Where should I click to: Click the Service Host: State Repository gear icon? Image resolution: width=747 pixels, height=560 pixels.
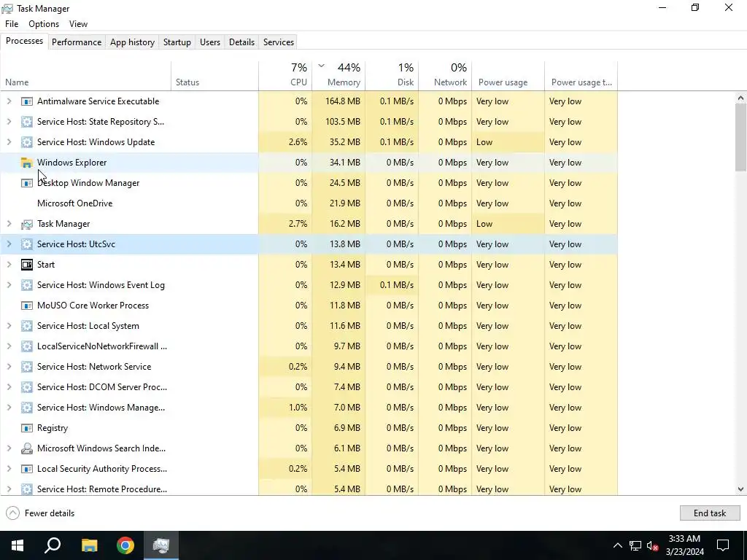pos(27,122)
